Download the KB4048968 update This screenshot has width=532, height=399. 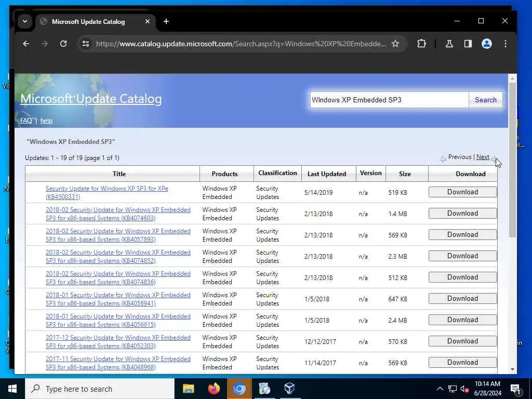pyautogui.click(x=462, y=362)
